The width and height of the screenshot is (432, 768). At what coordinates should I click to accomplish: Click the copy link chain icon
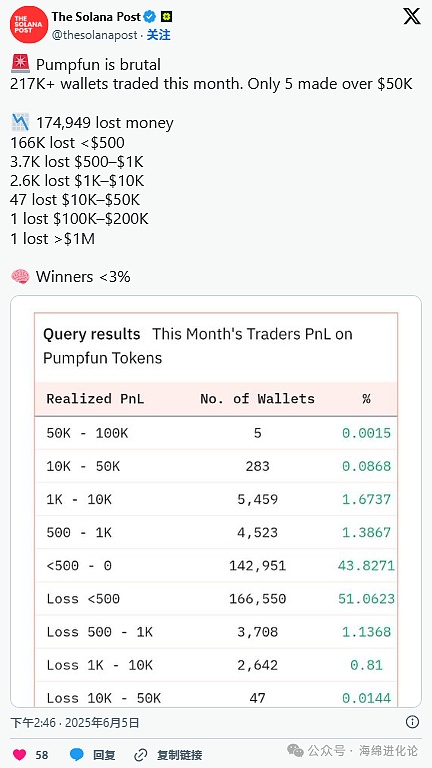(141, 754)
